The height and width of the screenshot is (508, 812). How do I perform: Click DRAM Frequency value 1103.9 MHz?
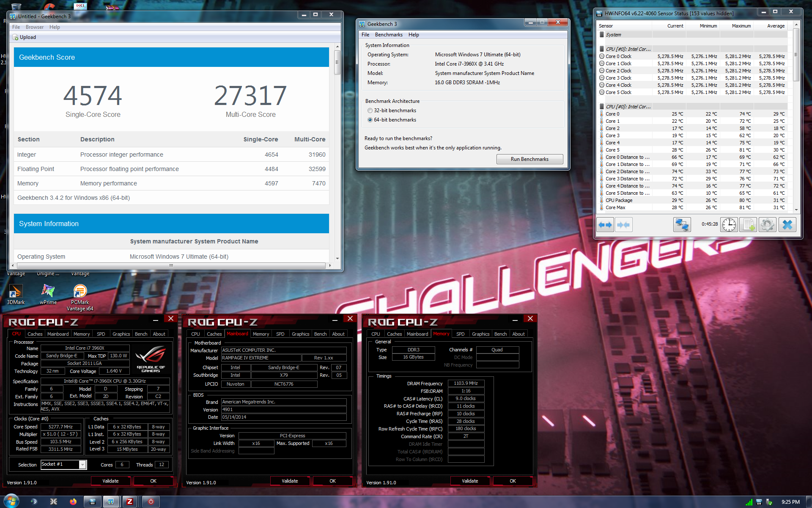click(x=466, y=384)
